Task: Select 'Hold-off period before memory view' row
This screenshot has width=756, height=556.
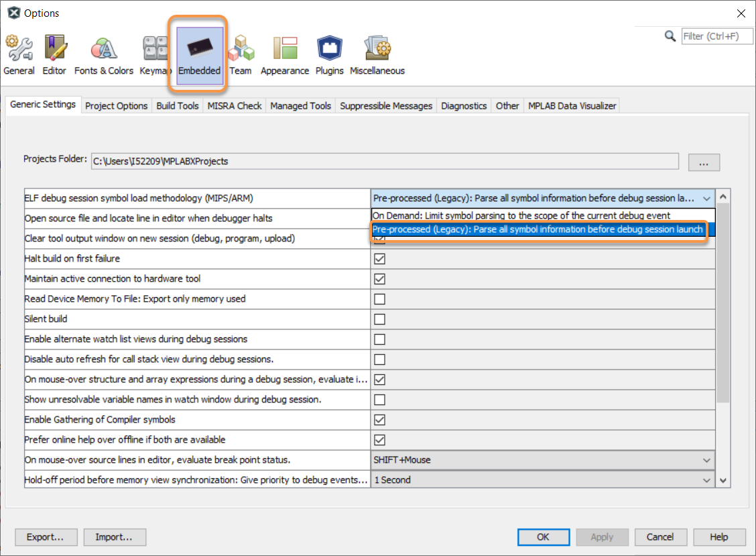Action: tap(197, 480)
